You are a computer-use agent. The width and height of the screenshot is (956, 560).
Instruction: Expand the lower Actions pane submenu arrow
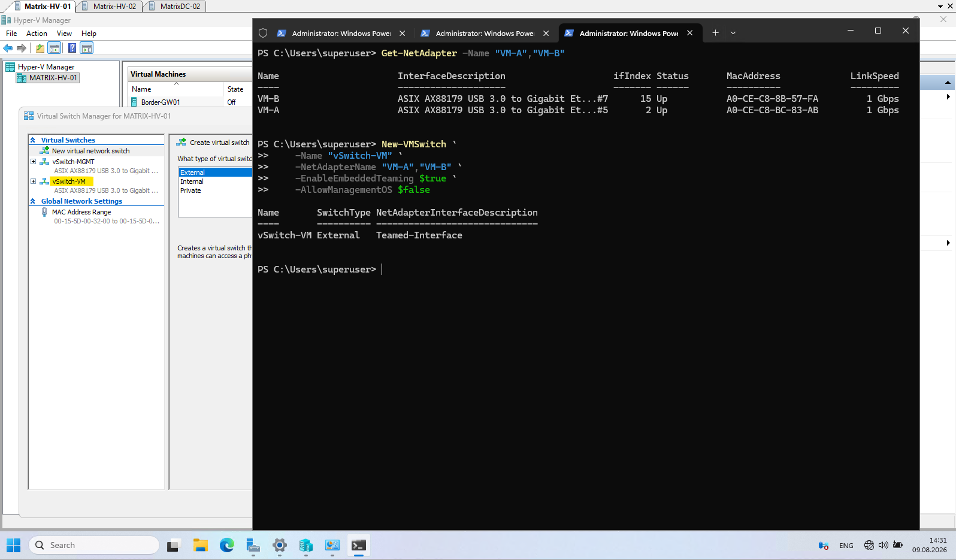click(x=948, y=243)
